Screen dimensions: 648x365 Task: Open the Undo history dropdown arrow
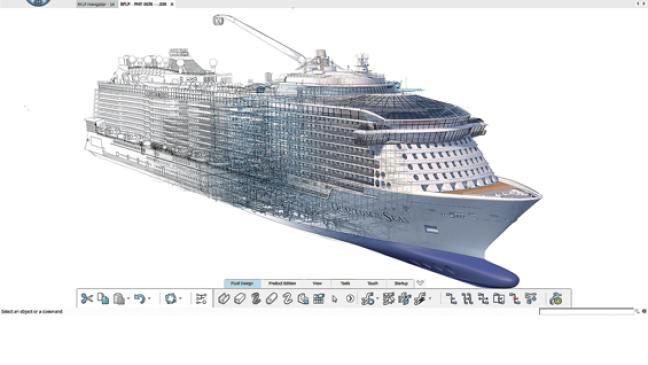[149, 298]
